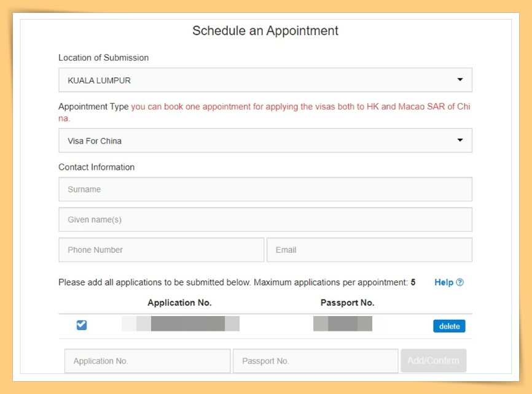Click the blue delete button
This screenshot has width=532, height=394.
tap(449, 326)
